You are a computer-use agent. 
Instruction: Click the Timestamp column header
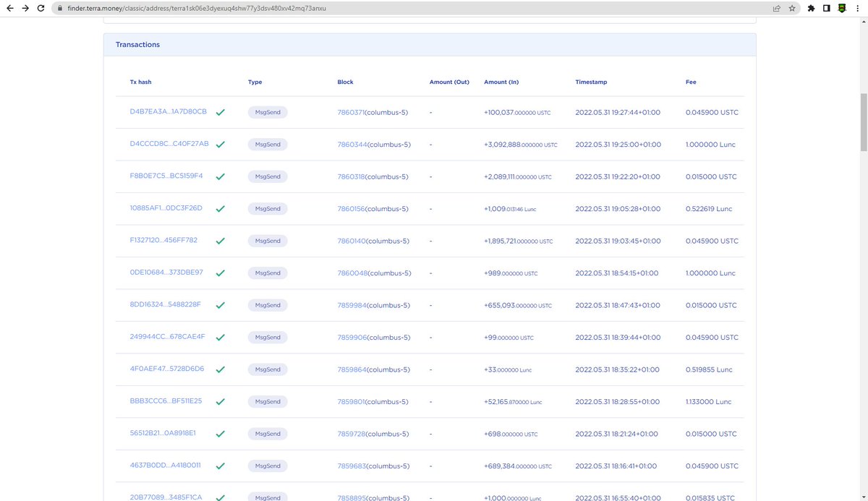(591, 82)
